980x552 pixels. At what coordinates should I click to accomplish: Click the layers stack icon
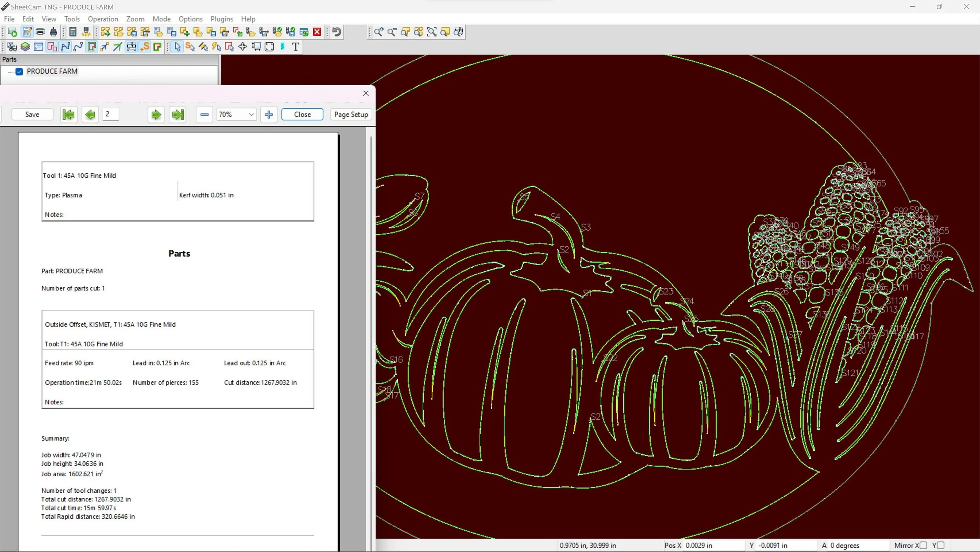pos(25,47)
